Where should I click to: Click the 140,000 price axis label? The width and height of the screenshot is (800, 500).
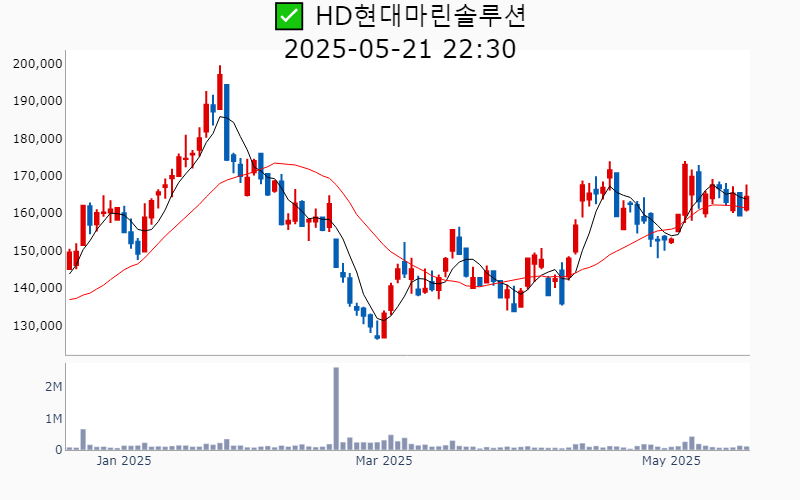tap(37, 288)
